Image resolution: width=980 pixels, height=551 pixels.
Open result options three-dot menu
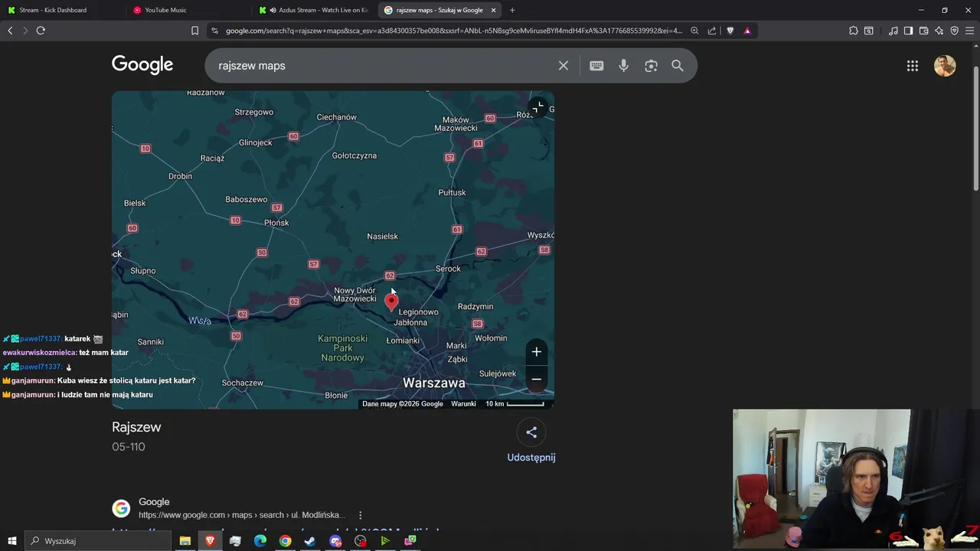point(361,515)
